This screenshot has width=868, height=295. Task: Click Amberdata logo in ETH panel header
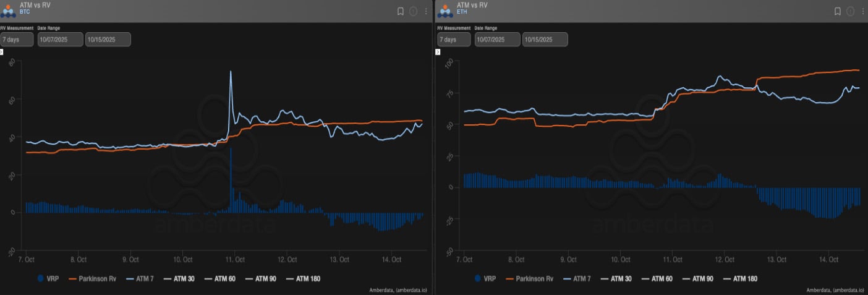coord(446,11)
